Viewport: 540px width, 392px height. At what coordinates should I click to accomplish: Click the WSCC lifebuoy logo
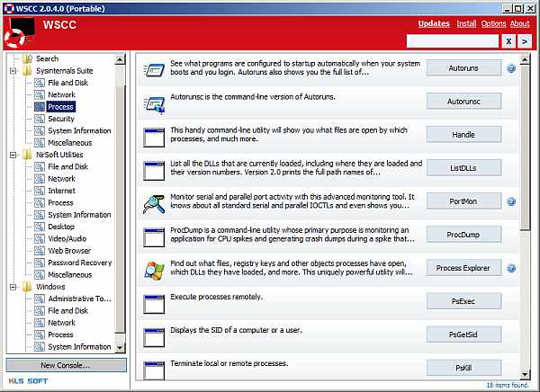[x=19, y=33]
